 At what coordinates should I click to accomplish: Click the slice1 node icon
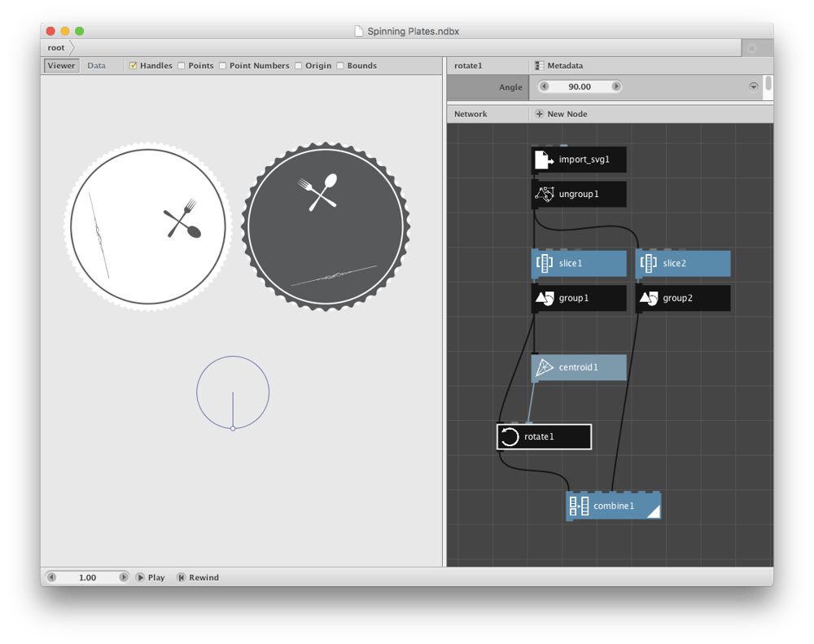(544, 263)
